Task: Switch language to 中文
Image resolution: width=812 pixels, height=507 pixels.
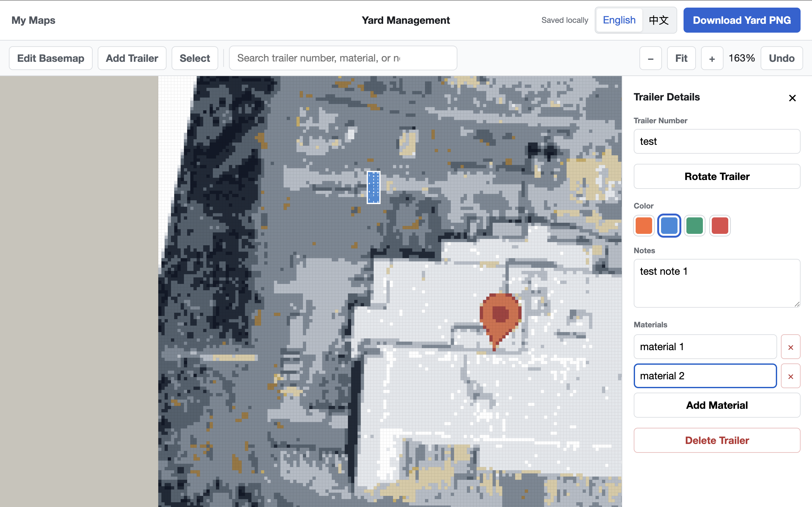Action: coord(659,20)
